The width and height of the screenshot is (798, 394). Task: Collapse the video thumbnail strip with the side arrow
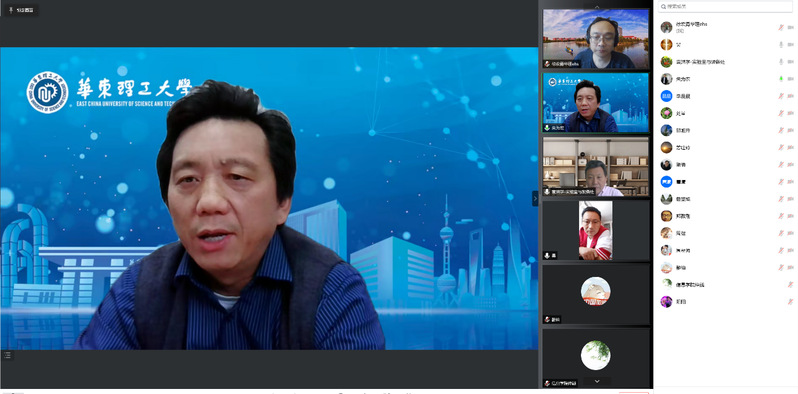tap(535, 198)
